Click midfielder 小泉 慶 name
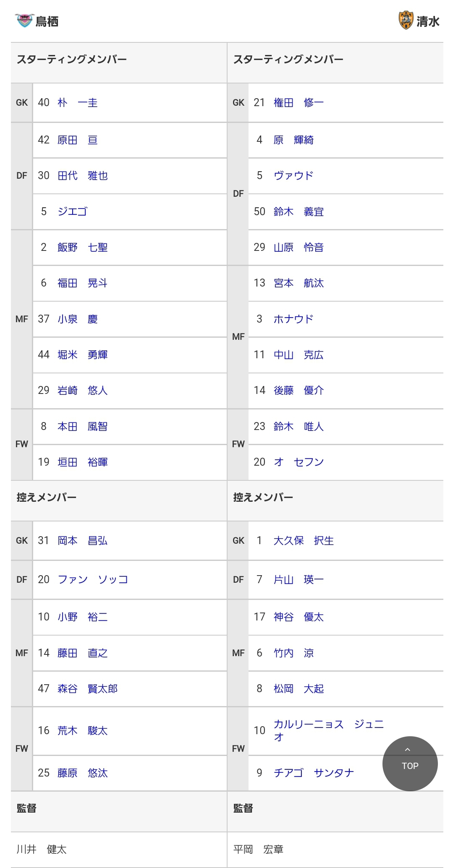Image resolution: width=453 pixels, height=868 pixels. [78, 319]
